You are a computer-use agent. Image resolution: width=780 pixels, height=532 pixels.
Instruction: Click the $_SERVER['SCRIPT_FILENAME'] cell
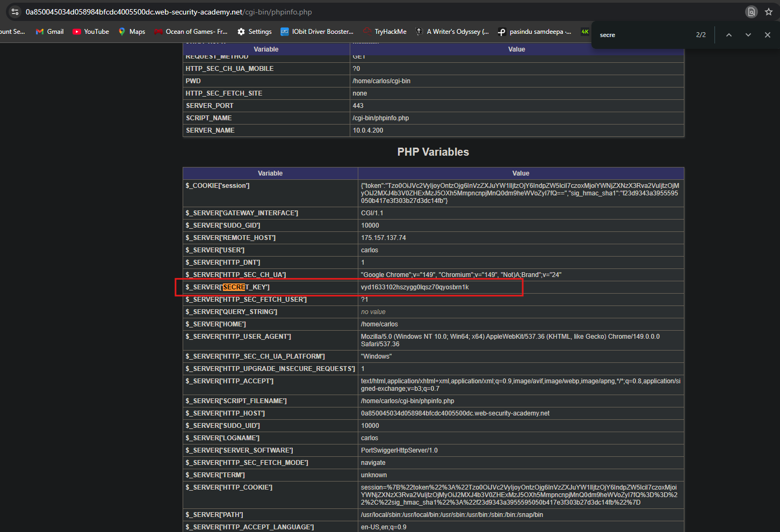click(x=270, y=401)
